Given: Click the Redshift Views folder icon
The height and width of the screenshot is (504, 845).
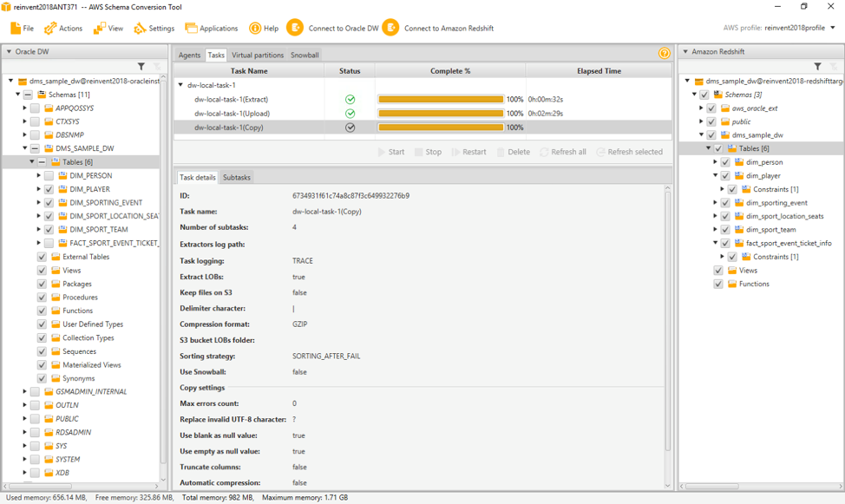Looking at the screenshot, I should click(x=732, y=271).
